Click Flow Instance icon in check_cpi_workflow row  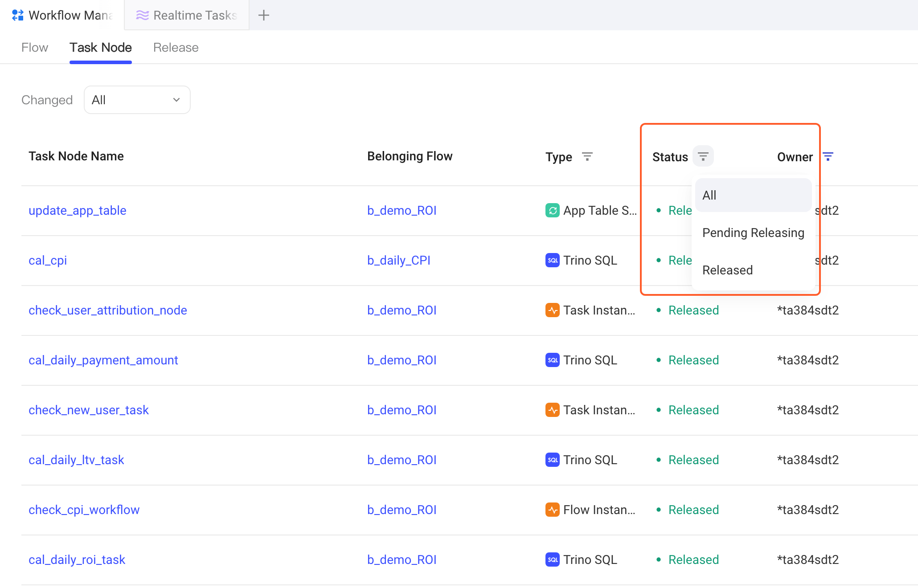coord(553,510)
